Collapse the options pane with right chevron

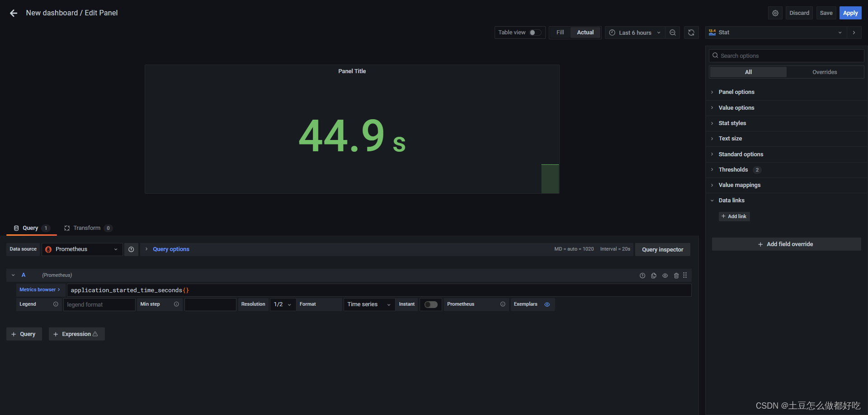click(854, 33)
